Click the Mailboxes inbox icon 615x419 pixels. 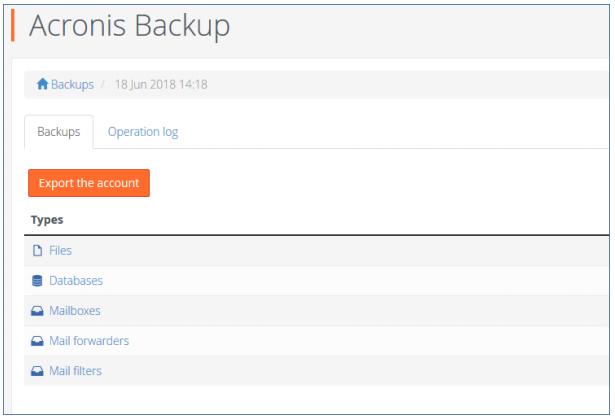pos(37,311)
